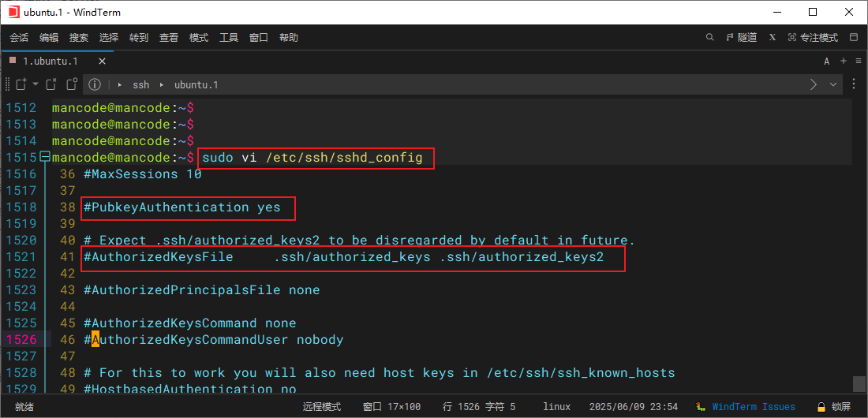The height and width of the screenshot is (418, 868).
Task: Open the session info (i) icon
Action: (x=94, y=84)
